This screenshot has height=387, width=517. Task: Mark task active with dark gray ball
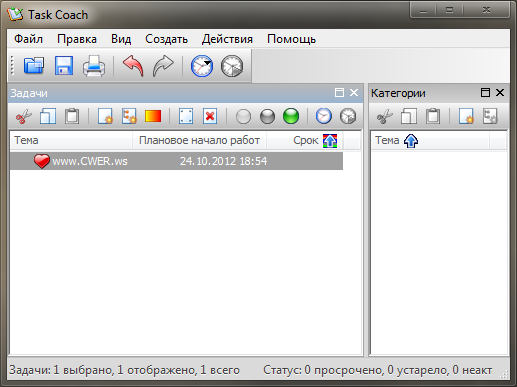(267, 117)
